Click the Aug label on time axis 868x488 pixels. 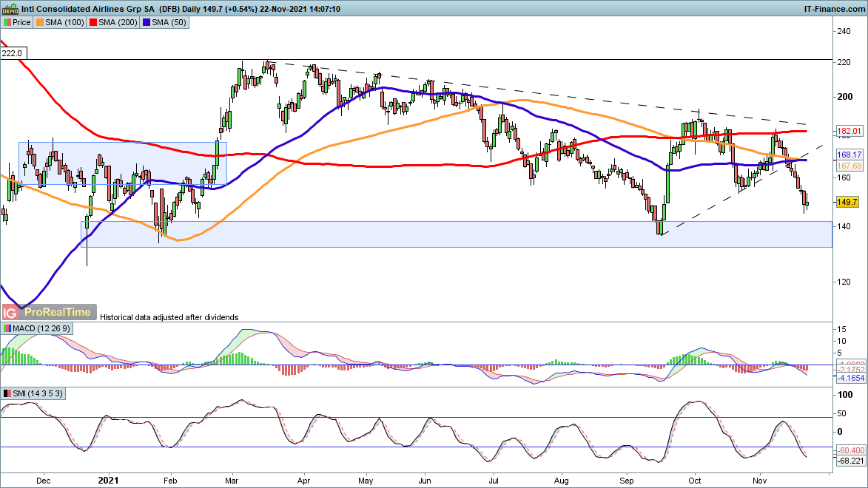click(562, 481)
